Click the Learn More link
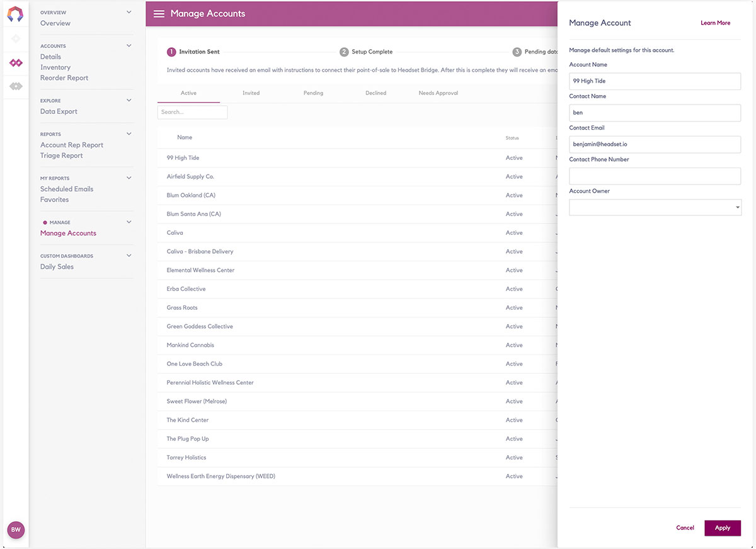The width and height of the screenshot is (756, 549). 715,23
